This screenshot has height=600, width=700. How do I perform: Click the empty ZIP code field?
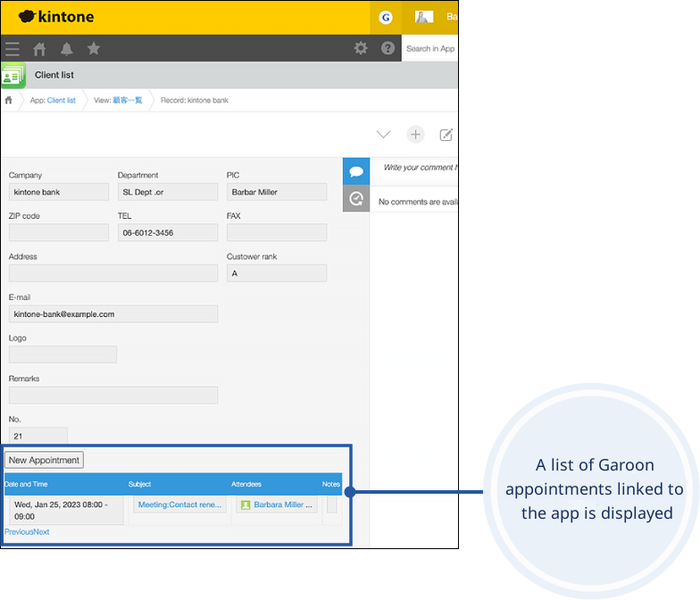coord(59,232)
